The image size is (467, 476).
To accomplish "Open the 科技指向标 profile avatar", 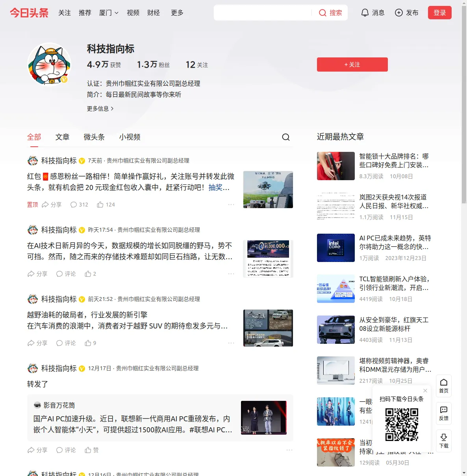I will pos(49,64).
